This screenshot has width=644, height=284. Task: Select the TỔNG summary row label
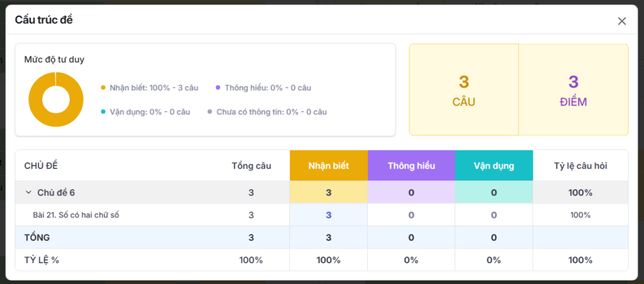[37, 238]
